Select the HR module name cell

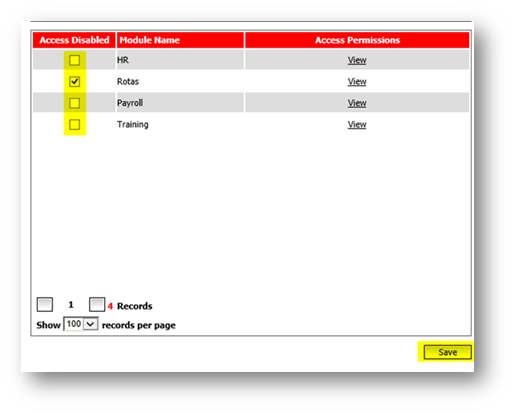180,60
